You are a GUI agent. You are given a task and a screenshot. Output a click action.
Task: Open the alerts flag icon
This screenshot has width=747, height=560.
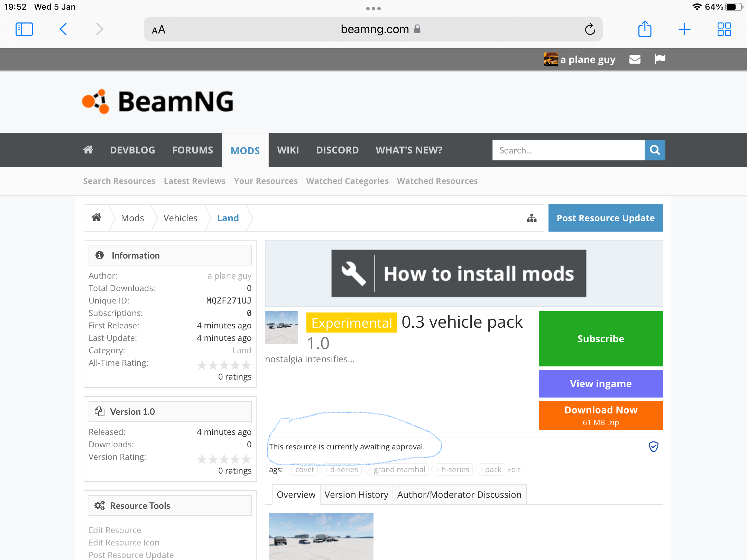point(660,59)
